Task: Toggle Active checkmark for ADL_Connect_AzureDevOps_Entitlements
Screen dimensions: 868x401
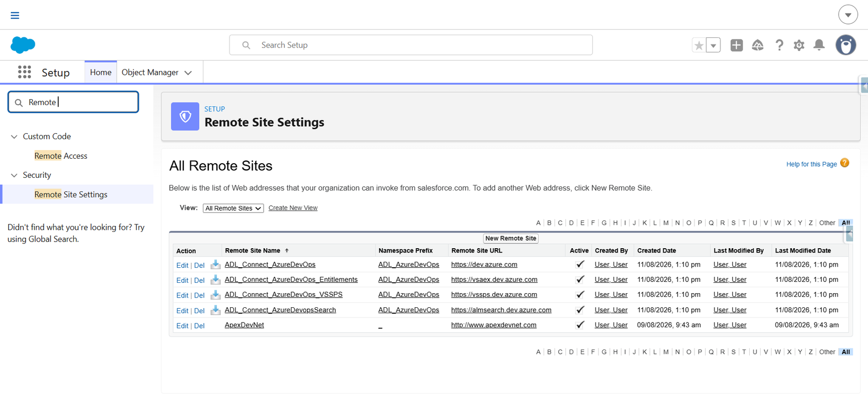Action: click(580, 280)
